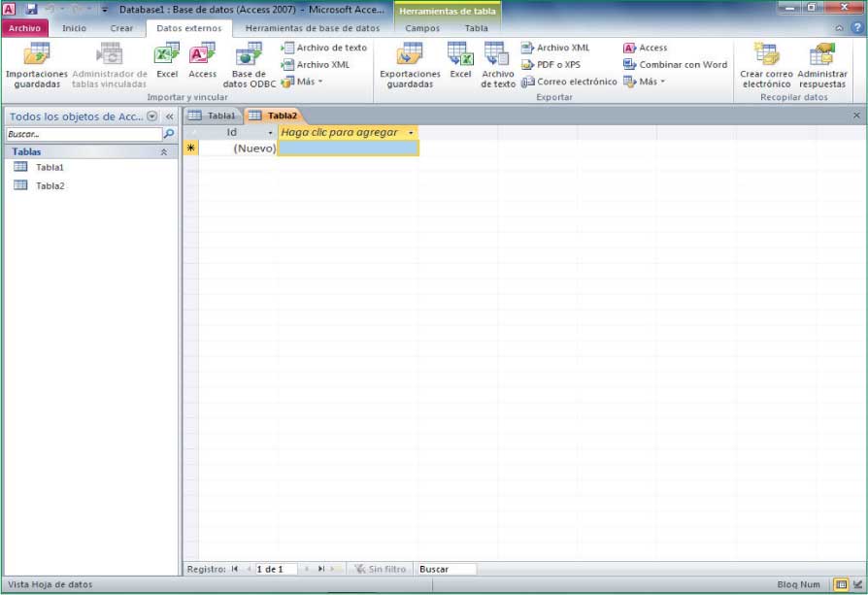Image resolution: width=868 pixels, height=595 pixels.
Task: Click the Sin filtro filter toggle
Action: tap(381, 569)
